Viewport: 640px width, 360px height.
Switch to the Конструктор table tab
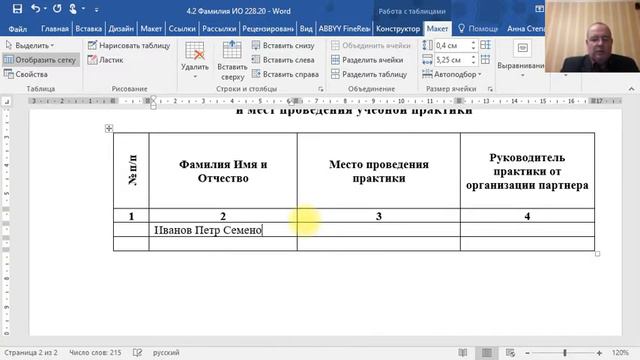pyautogui.click(x=398, y=29)
